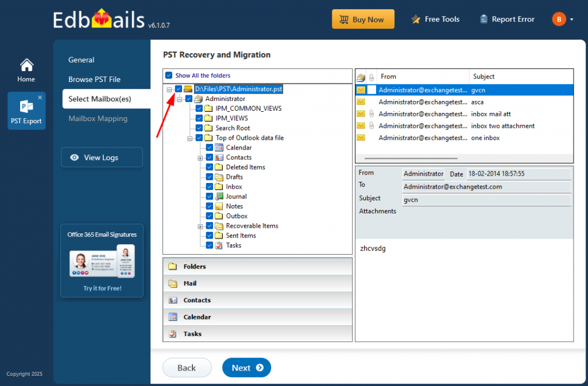This screenshot has height=386, width=588.
Task: Click the Journal folder icon in the tree
Action: pyautogui.click(x=219, y=196)
